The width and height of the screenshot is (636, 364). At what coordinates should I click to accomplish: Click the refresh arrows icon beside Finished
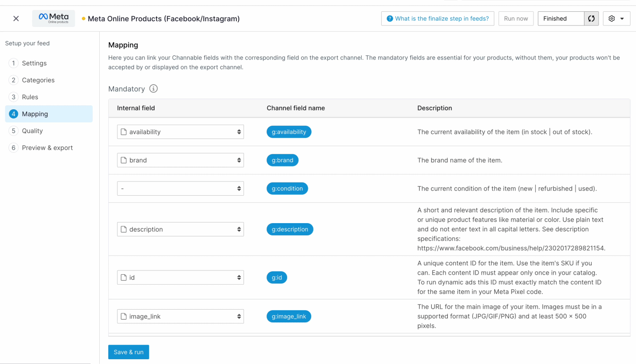pos(591,18)
